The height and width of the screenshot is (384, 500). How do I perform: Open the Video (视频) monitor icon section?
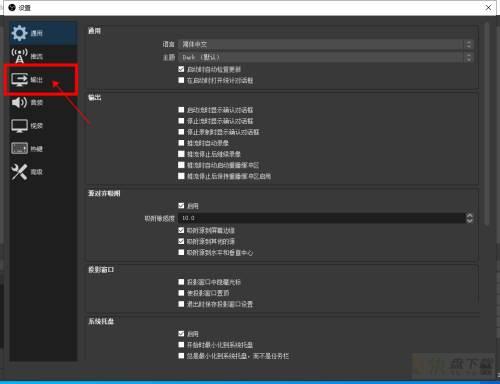click(19, 126)
